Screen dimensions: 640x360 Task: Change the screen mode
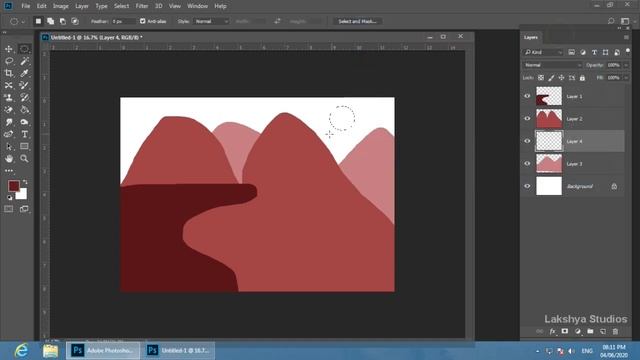pos(24,209)
